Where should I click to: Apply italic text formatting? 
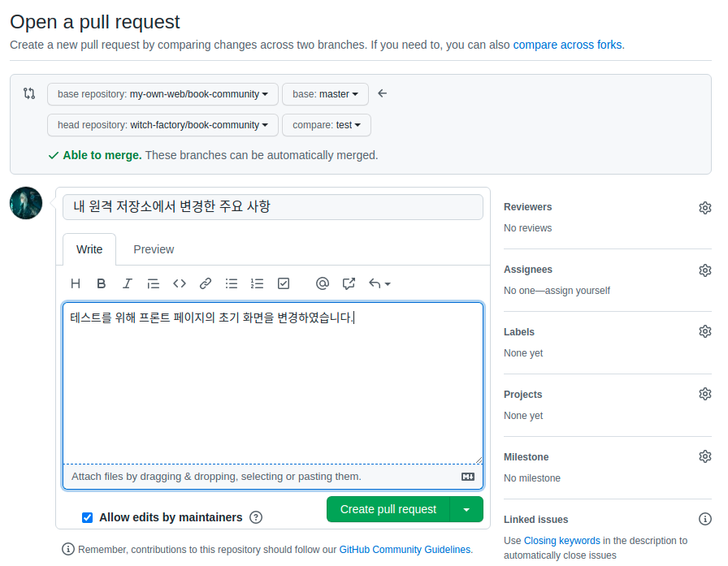coord(128,283)
